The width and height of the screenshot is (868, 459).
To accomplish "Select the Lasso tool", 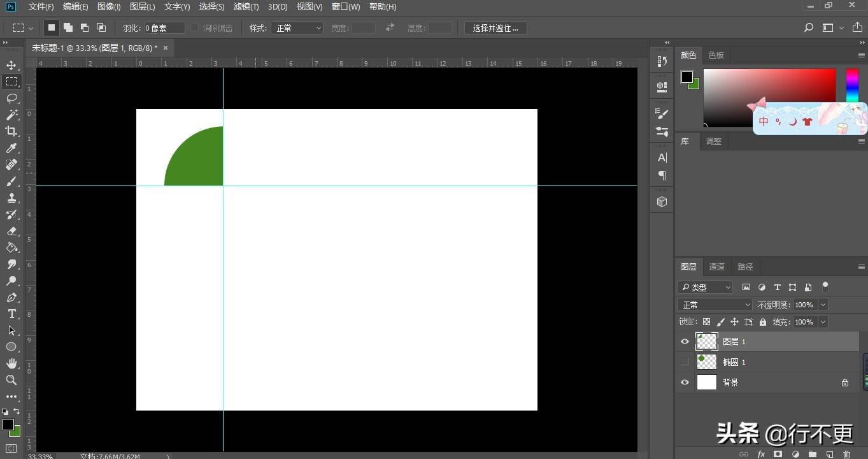I will click(11, 98).
